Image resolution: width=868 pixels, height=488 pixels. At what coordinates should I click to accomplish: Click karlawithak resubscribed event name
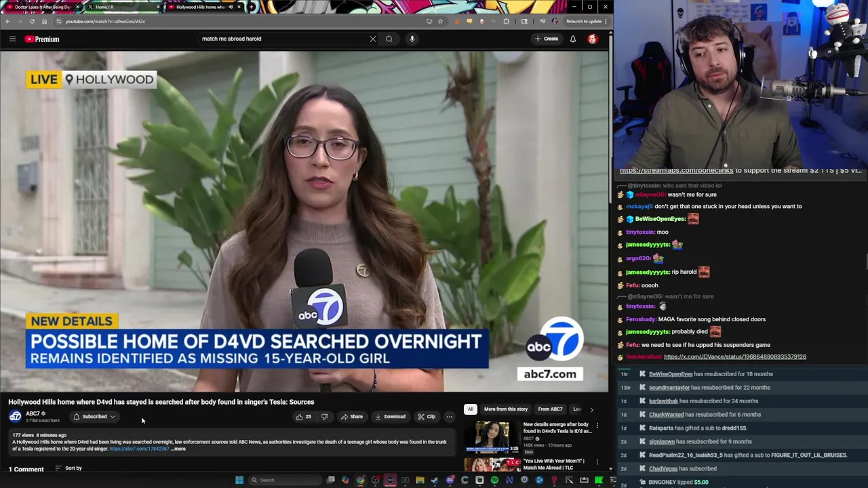[663, 401]
